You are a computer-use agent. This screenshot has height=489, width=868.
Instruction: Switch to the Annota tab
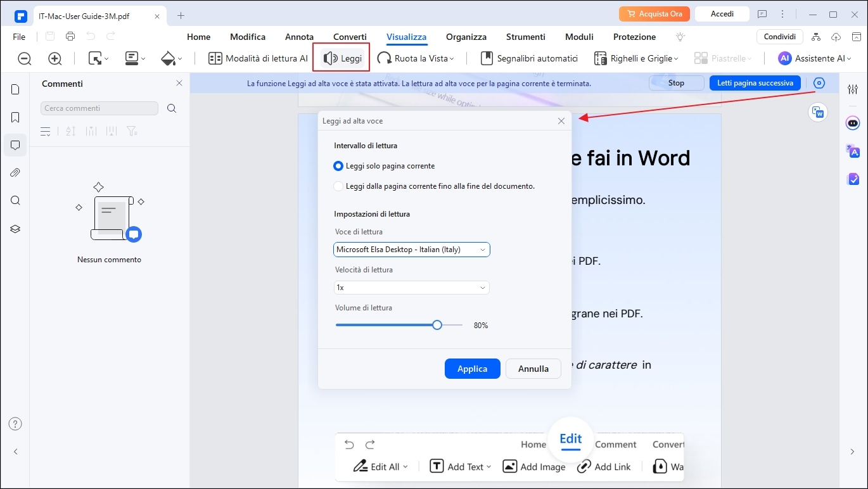pyautogui.click(x=300, y=37)
